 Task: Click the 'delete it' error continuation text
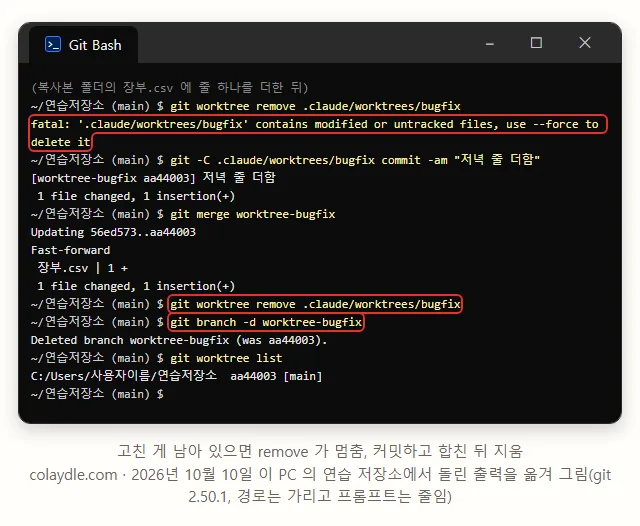tap(60, 142)
